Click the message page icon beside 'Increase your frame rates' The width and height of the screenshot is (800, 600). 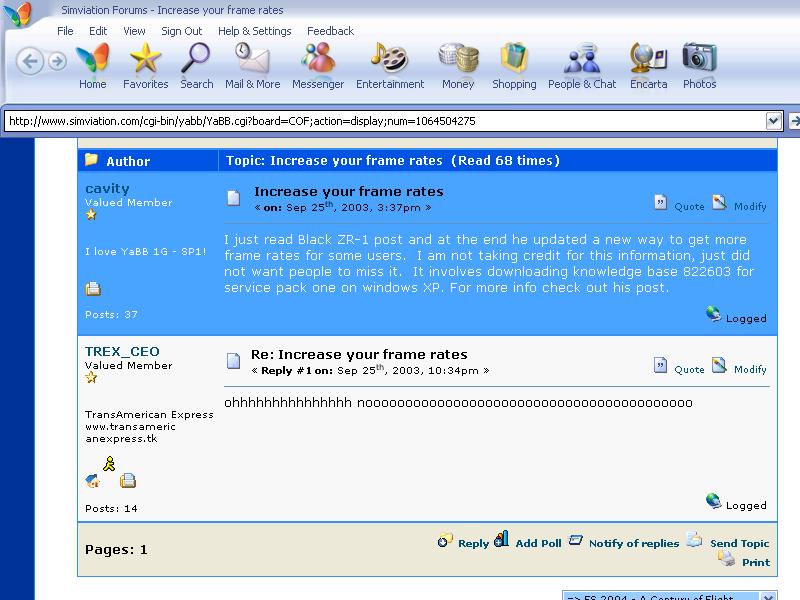(x=233, y=197)
